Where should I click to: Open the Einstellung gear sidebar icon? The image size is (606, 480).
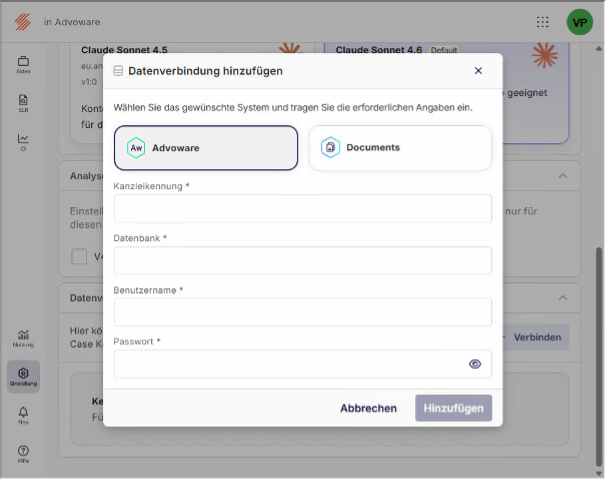click(x=23, y=377)
